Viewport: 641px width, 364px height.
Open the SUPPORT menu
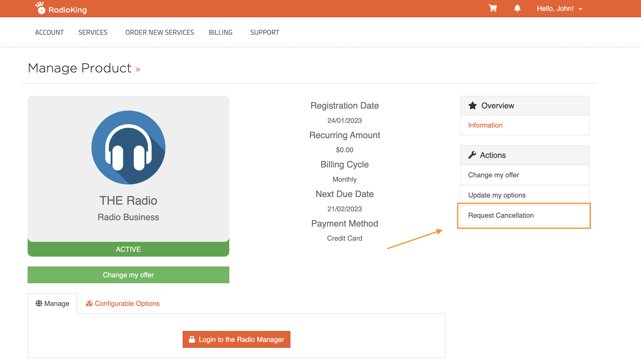pos(265,32)
